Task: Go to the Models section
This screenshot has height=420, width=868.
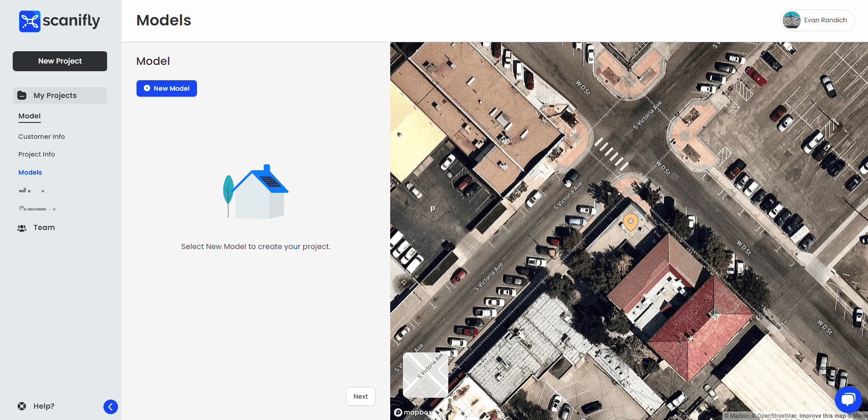Action: tap(30, 172)
